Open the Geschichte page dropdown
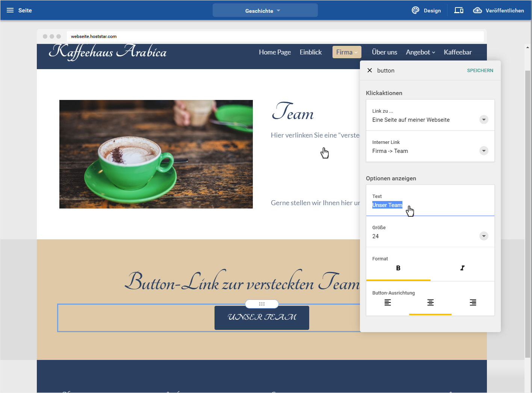Viewport: 532px width, 393px height. (265, 11)
